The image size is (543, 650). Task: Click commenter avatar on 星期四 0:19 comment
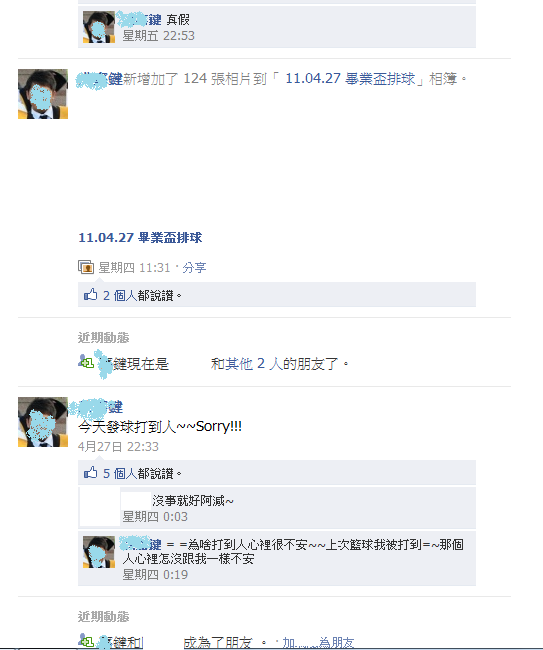99,552
